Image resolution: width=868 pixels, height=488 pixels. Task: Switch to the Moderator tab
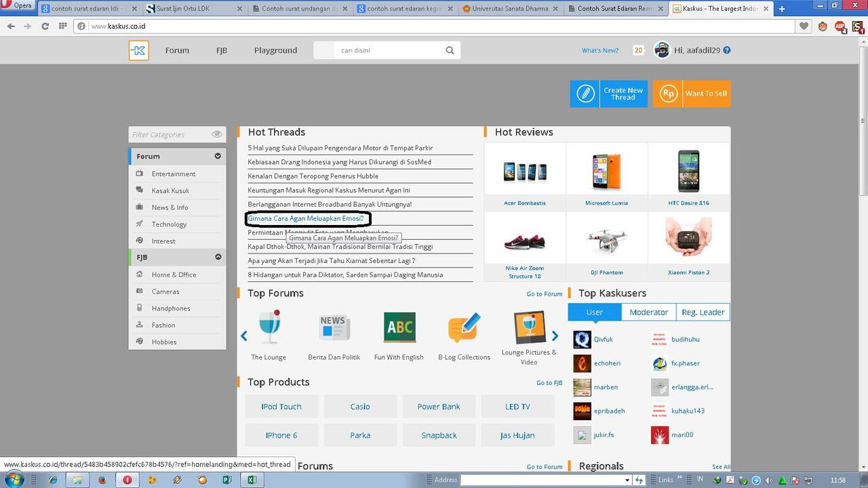(x=649, y=312)
